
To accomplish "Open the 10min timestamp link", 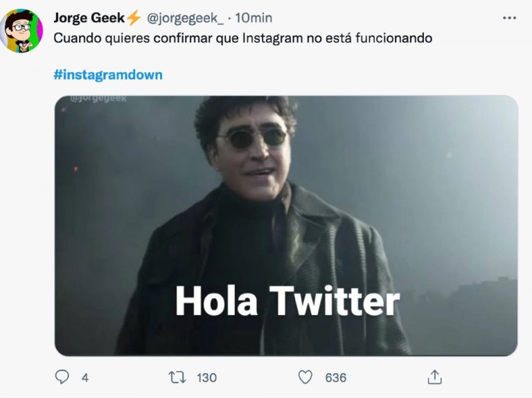I will click(254, 17).
